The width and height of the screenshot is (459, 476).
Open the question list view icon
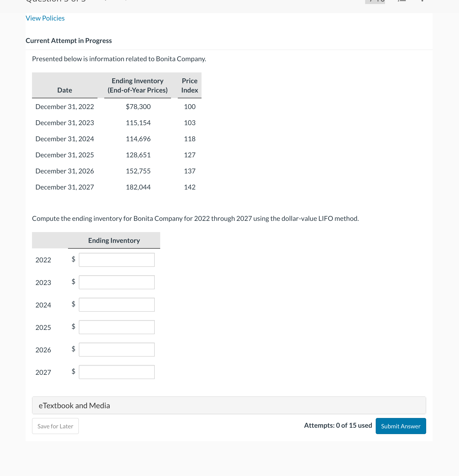pyautogui.click(x=402, y=1)
